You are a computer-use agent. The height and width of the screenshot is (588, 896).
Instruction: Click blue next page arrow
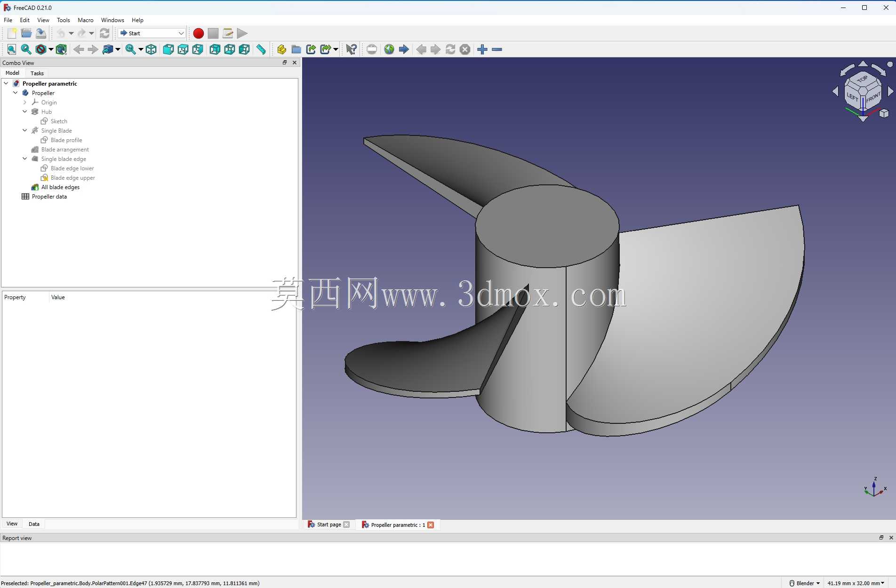[404, 49]
